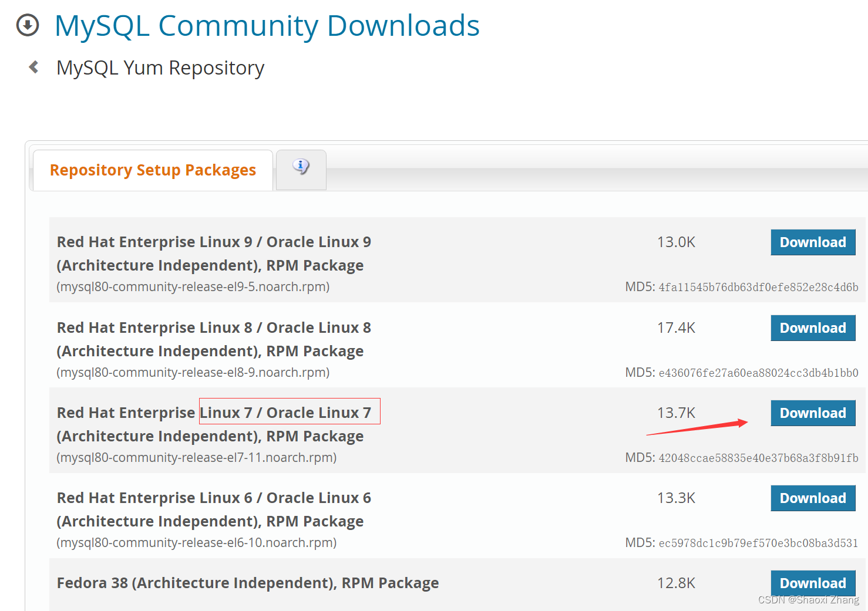Click the 13.7K file size
The image size is (868, 611).
point(676,413)
